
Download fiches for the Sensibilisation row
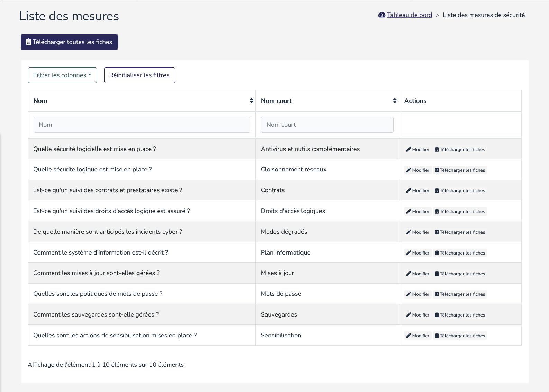click(460, 336)
